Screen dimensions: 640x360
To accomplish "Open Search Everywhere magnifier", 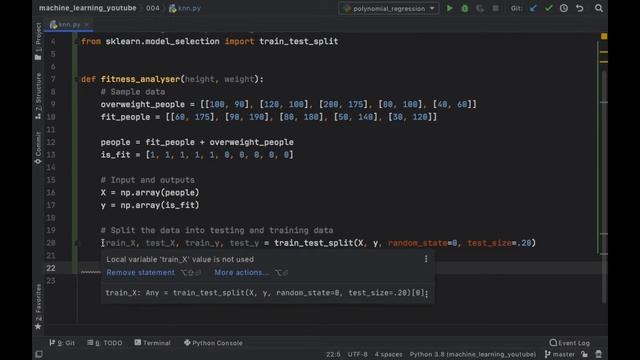I will coord(599,8).
